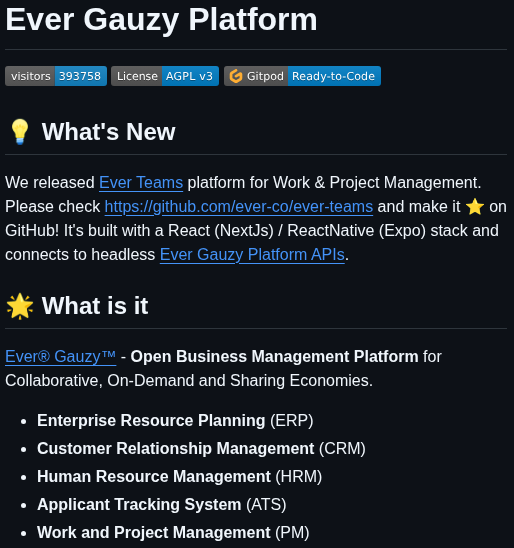The width and height of the screenshot is (514, 548).
Task: Open the github.com/ever-co/ever-teams URL link
Action: point(239,207)
